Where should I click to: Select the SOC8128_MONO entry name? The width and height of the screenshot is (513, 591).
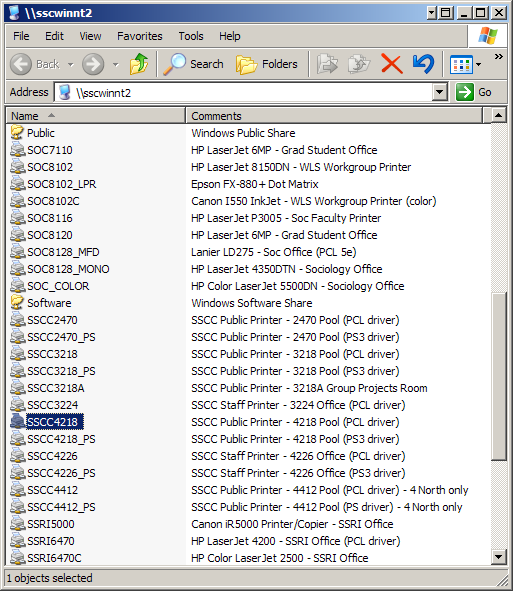(68, 269)
